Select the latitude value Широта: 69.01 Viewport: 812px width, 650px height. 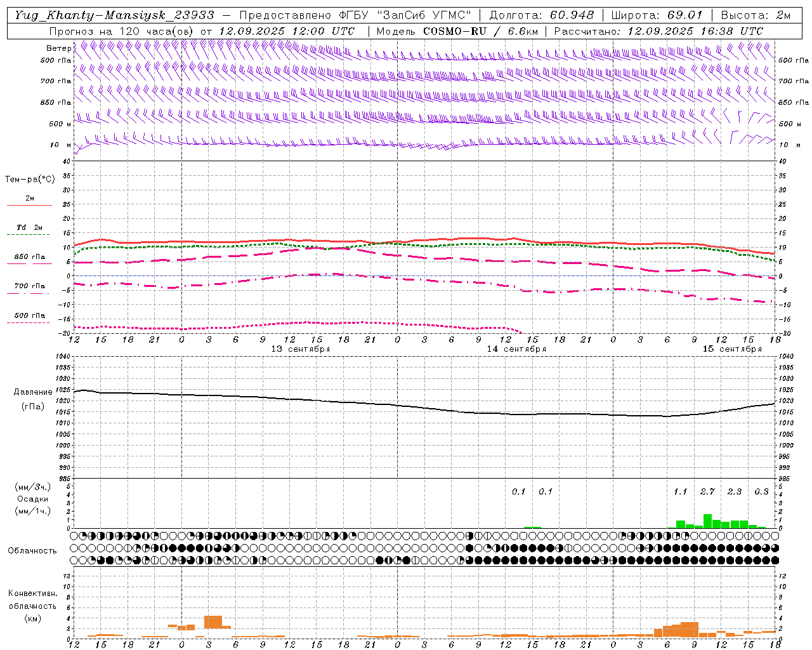(658, 15)
